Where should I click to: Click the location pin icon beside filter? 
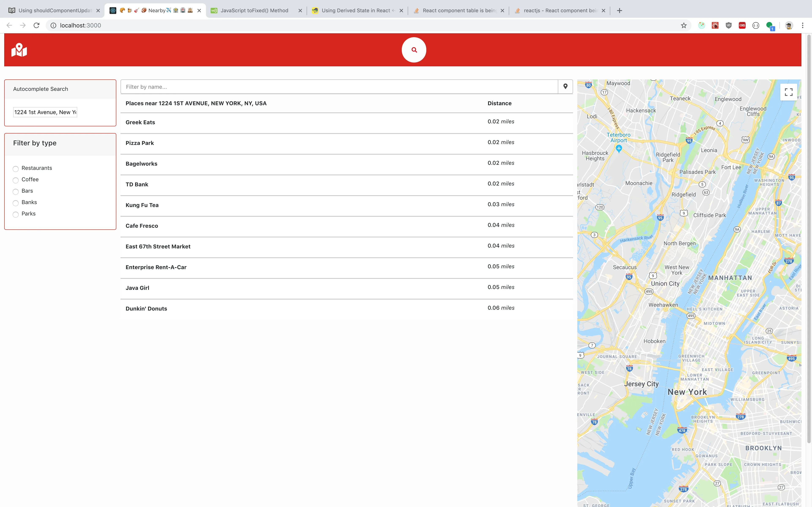point(565,87)
